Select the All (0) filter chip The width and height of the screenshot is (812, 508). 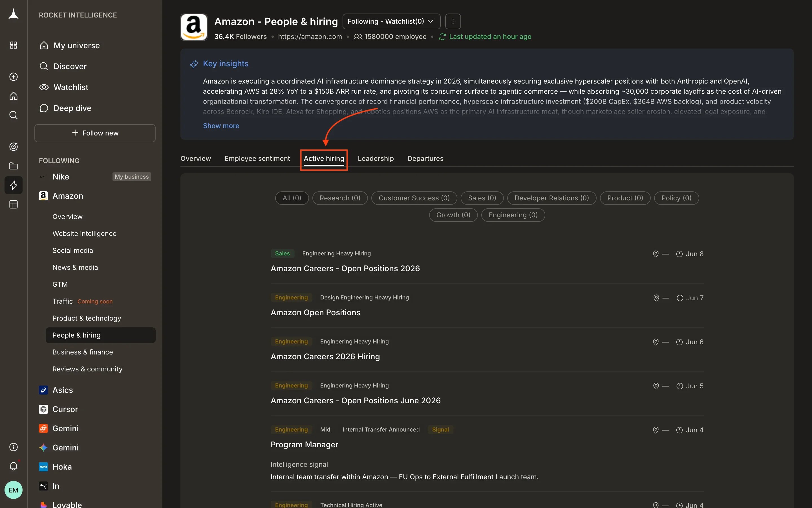(292, 198)
